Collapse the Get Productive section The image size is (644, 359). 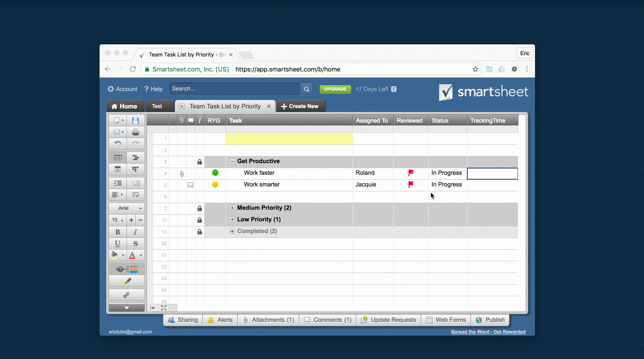[x=232, y=161]
